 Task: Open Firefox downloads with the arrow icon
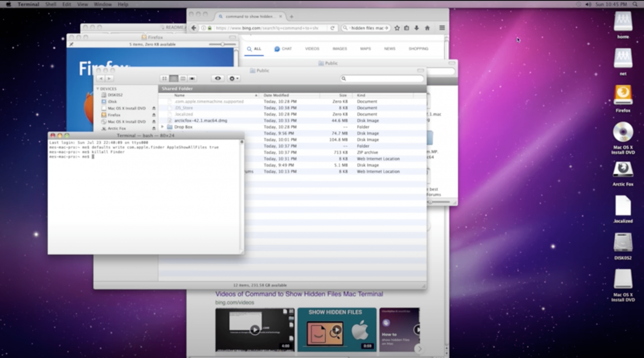[416, 28]
